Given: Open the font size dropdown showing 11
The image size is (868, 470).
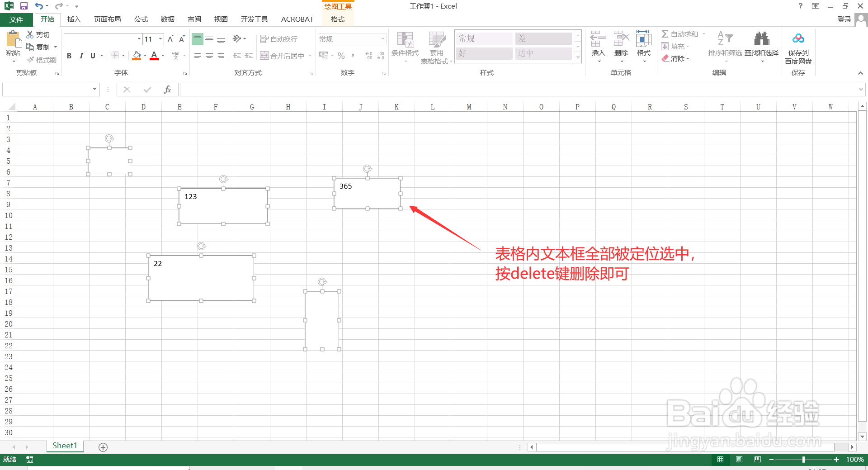Looking at the screenshot, I should [x=160, y=39].
